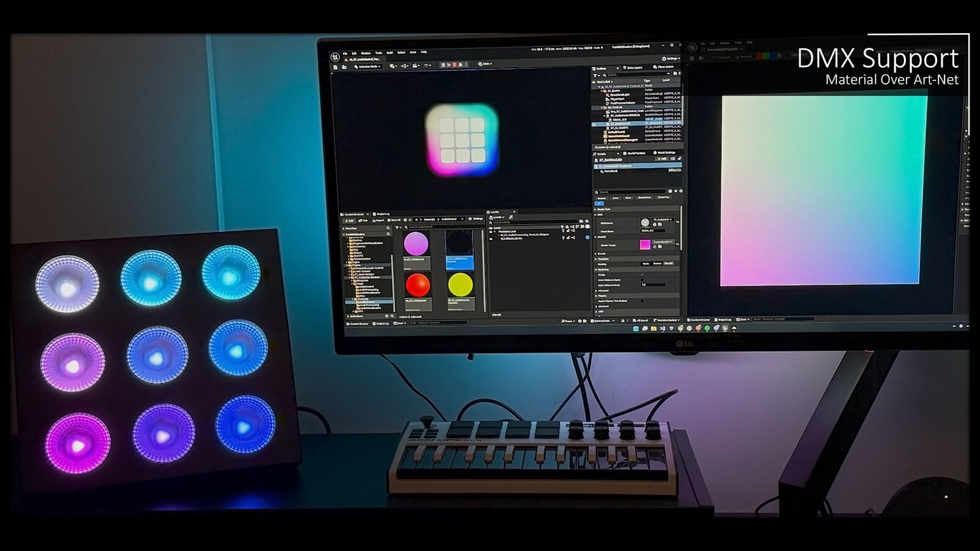Click the Import button in Content Browser
Viewport: 980px width, 551px height.
tap(378, 220)
